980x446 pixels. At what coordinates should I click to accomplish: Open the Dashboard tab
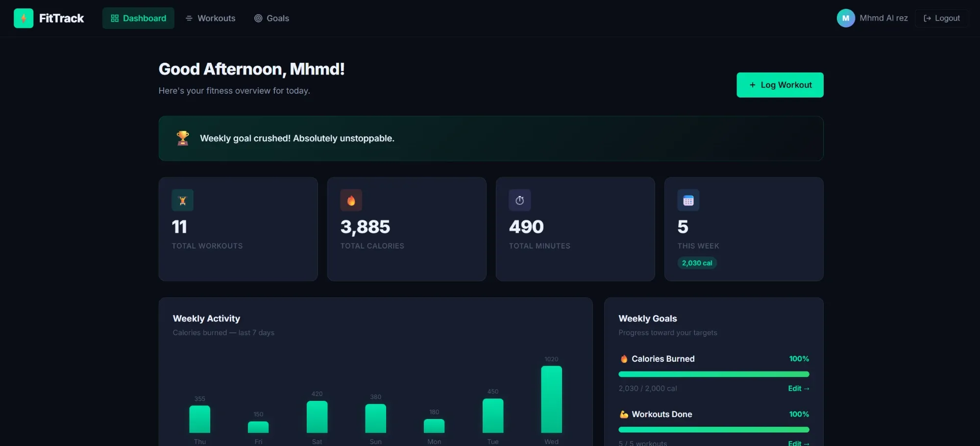(x=138, y=18)
